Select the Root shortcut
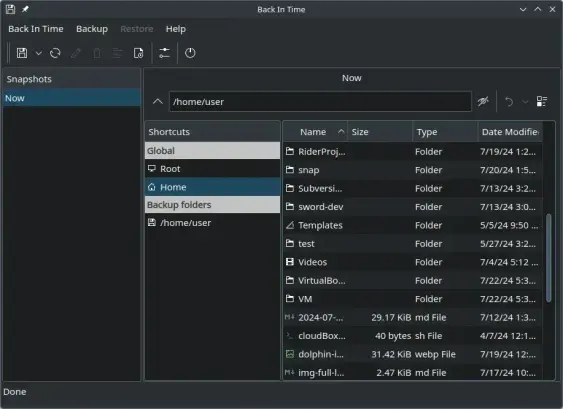 click(x=213, y=168)
